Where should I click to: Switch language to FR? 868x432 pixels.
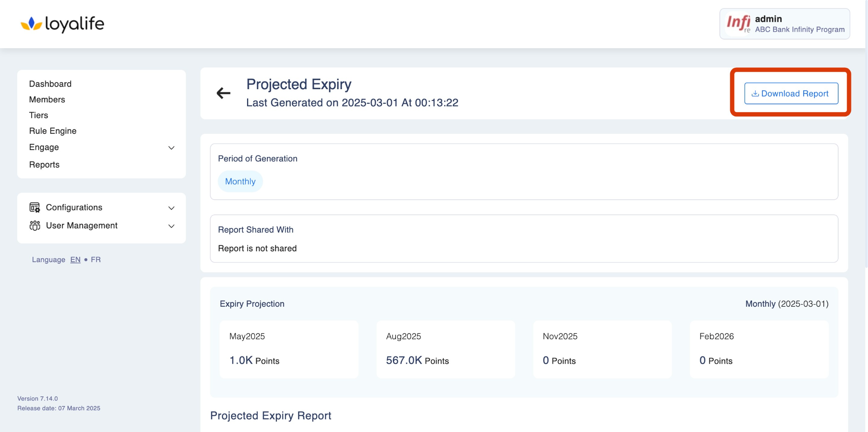[96, 259]
